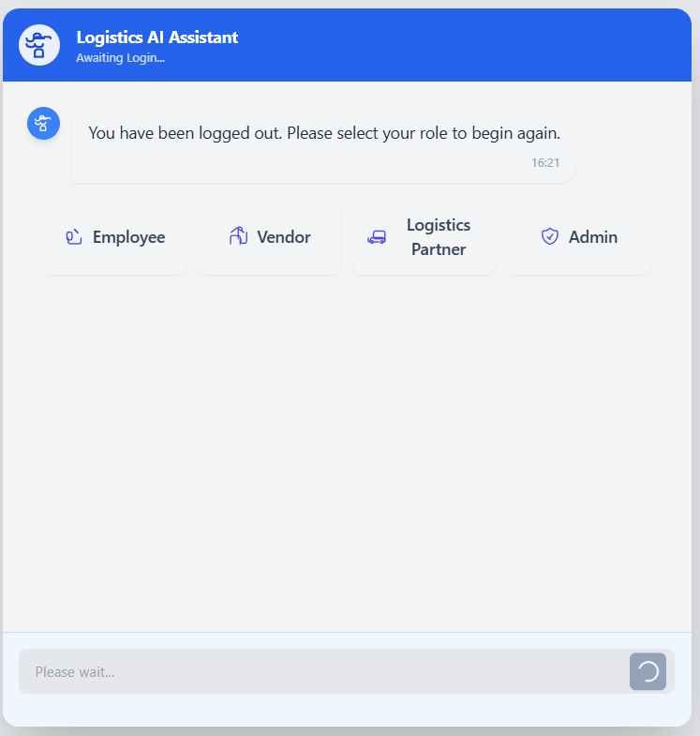Click the Logistics Partner truck icon
Screen dimensions: 700x736
(377, 237)
